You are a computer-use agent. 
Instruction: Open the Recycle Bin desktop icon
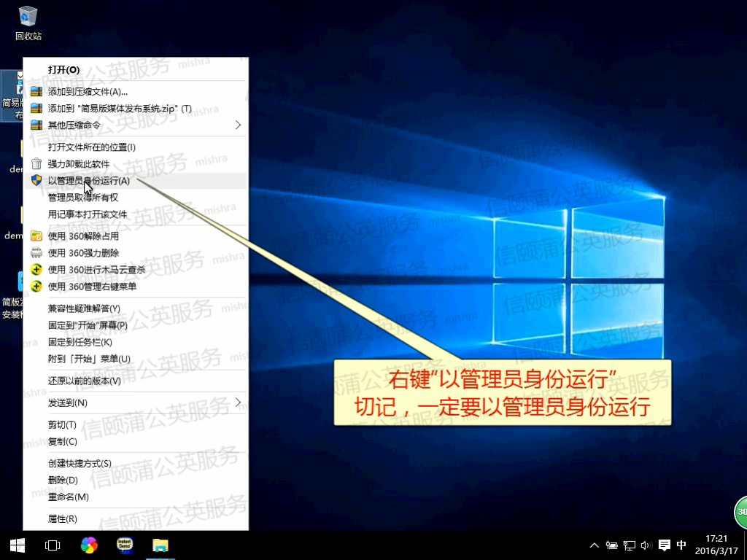[28, 22]
